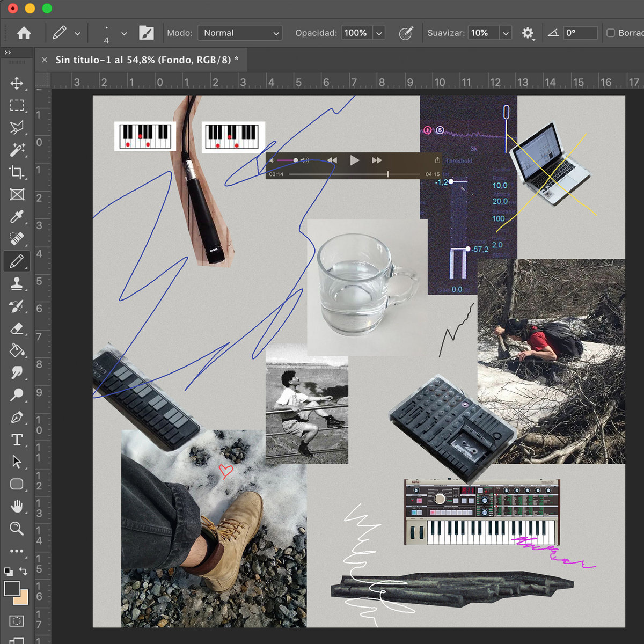644x644 pixels.
Task: Select the Move tool
Action: tap(17, 83)
